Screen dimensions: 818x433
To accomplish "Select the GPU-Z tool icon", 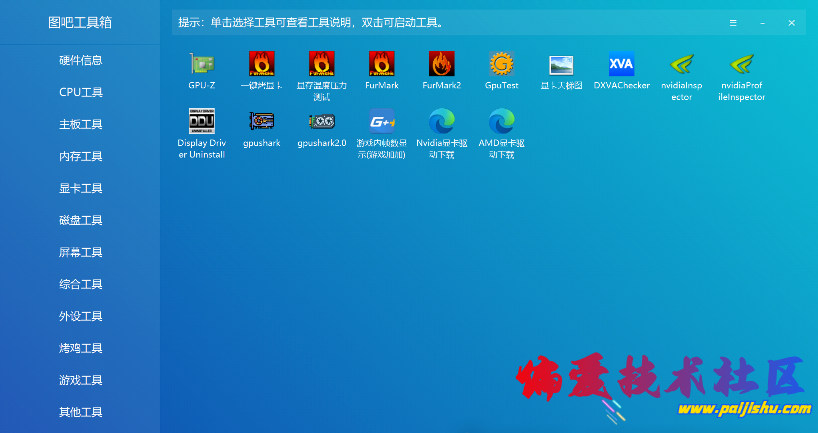I will click(202, 65).
